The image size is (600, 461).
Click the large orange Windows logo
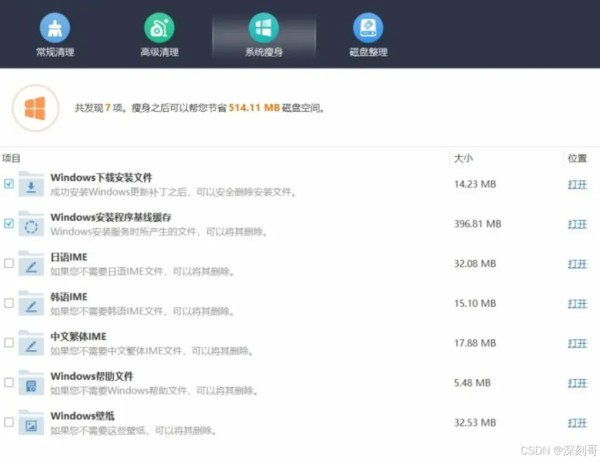36,108
